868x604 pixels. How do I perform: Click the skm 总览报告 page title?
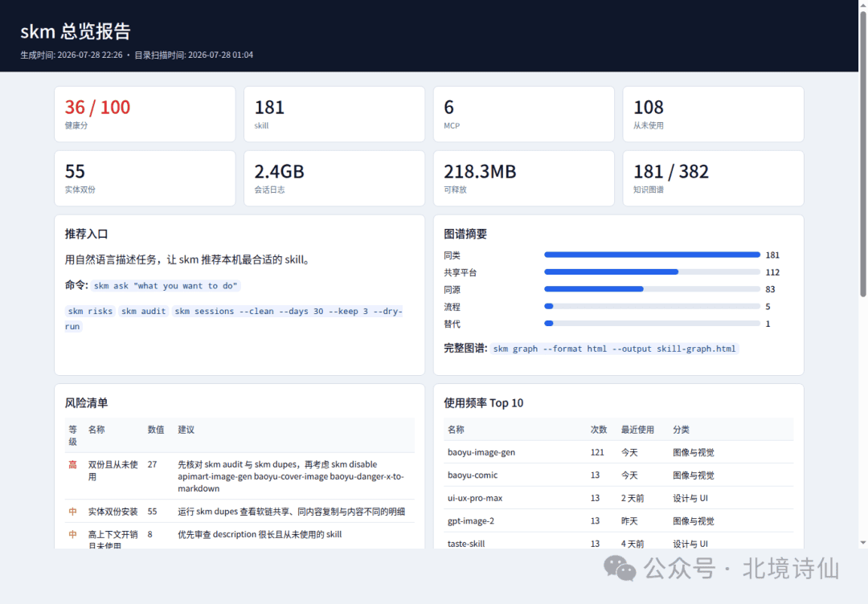coord(76,31)
